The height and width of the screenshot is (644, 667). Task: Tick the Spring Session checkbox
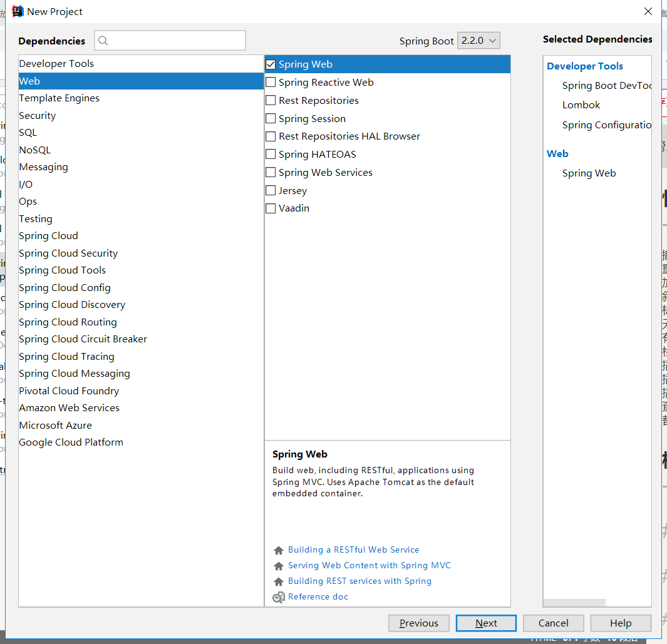pyautogui.click(x=271, y=118)
